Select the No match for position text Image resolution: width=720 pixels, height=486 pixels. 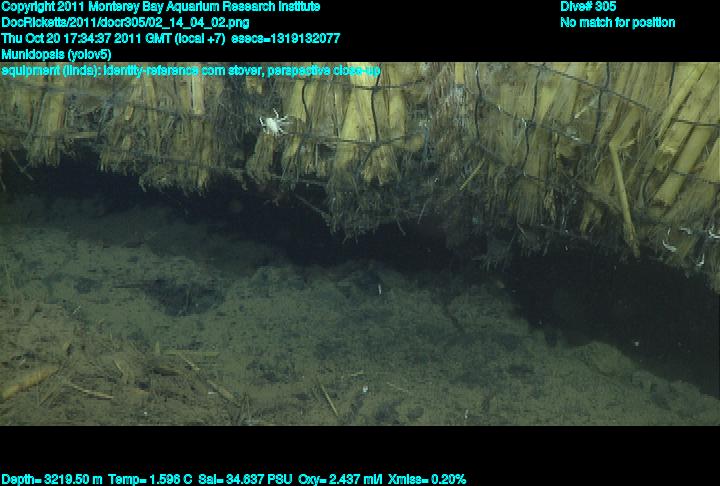click(618, 23)
